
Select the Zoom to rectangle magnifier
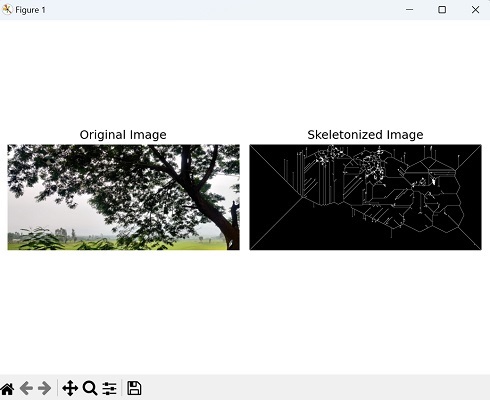point(90,388)
